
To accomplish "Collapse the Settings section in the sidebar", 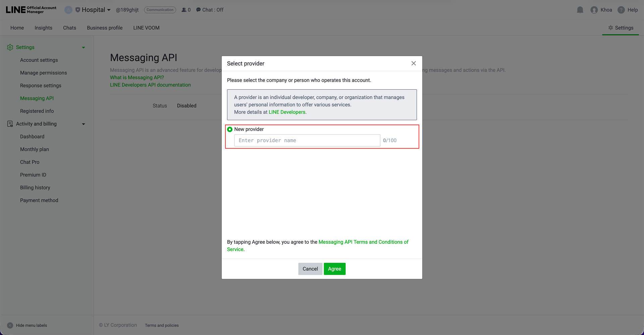I will coord(84,47).
